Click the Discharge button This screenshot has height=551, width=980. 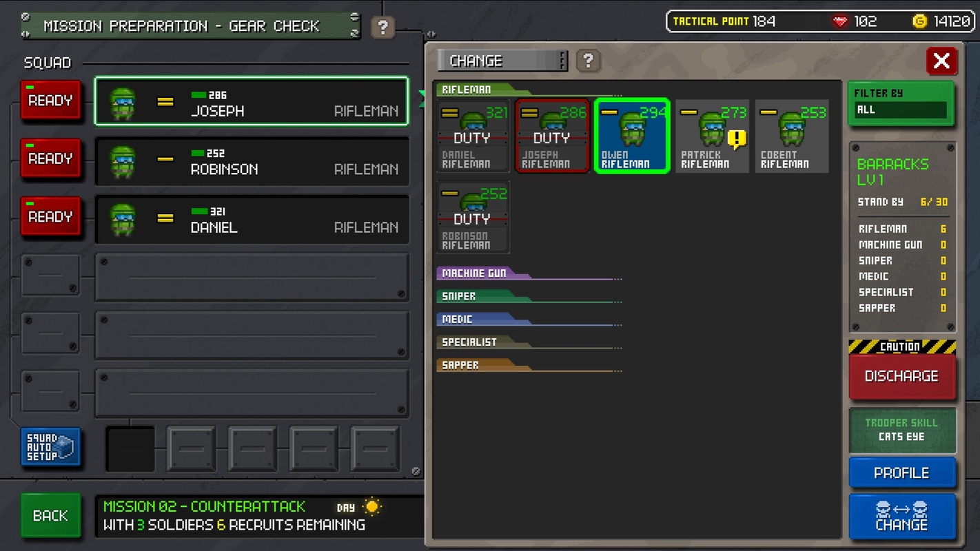902,377
